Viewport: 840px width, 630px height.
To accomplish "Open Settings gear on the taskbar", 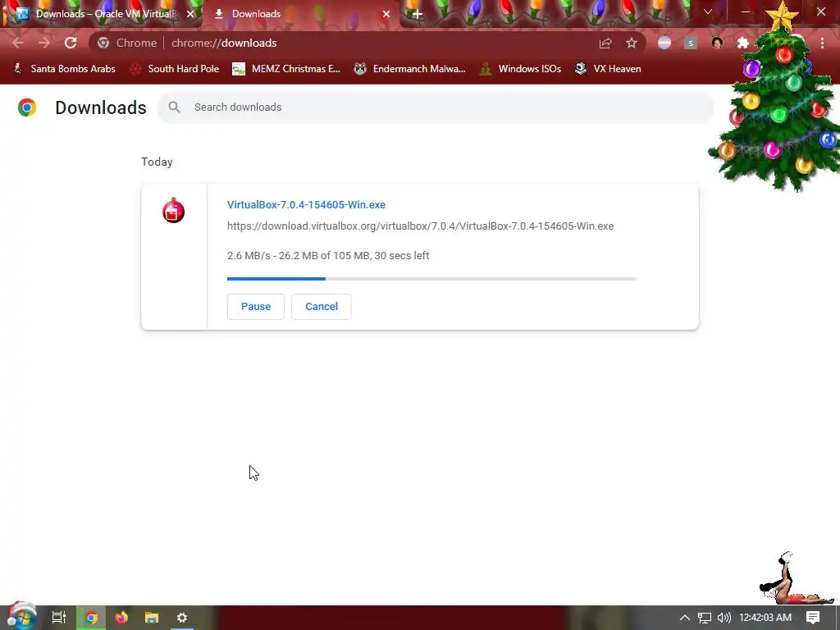I will pyautogui.click(x=182, y=618).
